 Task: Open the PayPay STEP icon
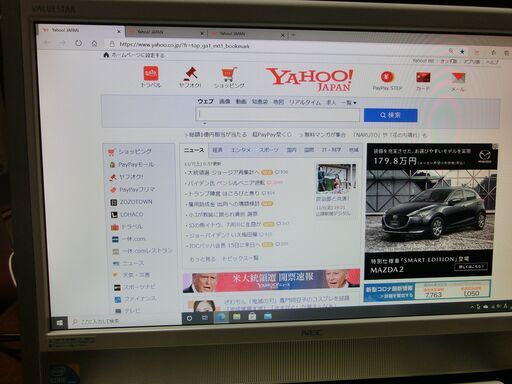pyautogui.click(x=387, y=77)
